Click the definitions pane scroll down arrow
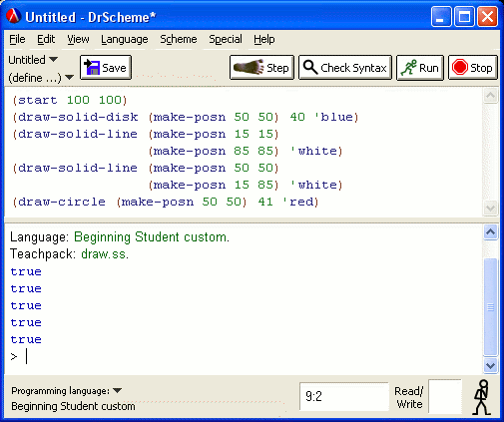Screen dimensions: 504x422 490,209
